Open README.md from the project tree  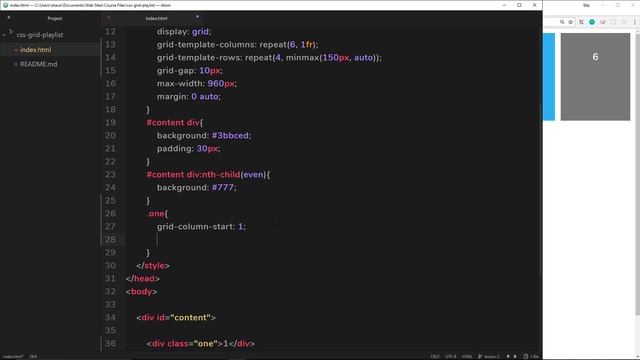[38, 64]
